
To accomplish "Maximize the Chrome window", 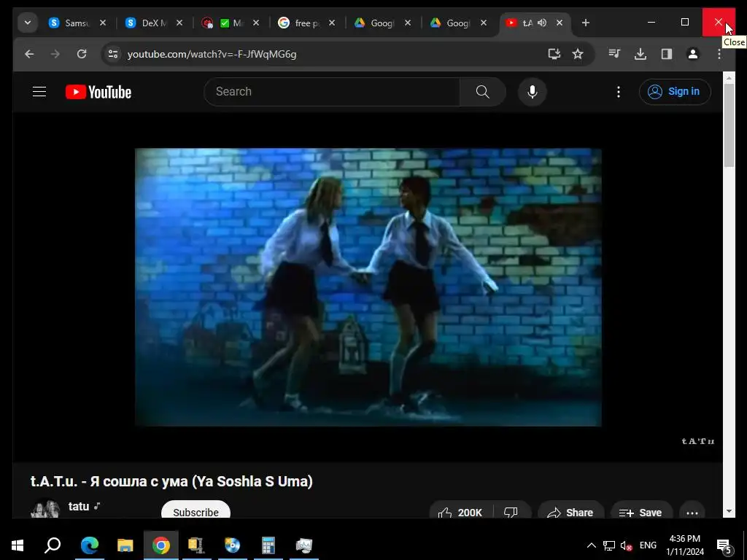I will point(685,23).
